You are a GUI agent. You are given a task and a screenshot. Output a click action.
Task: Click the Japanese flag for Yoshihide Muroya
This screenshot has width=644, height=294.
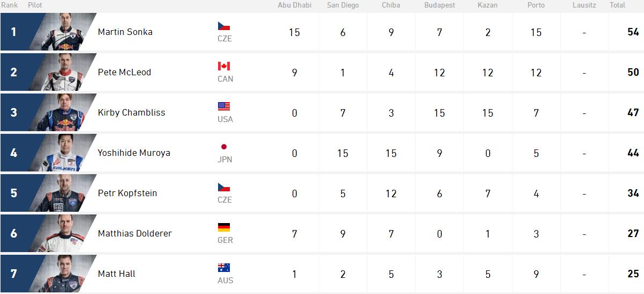click(224, 147)
